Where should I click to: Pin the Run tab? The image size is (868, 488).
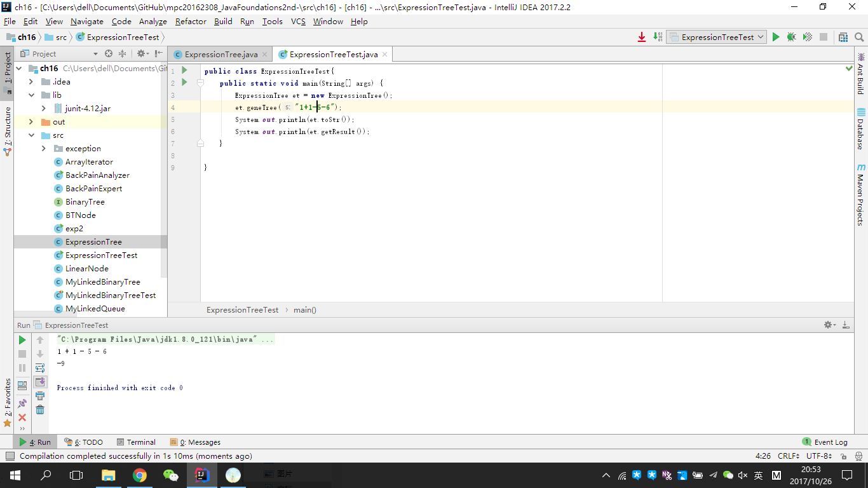[22, 403]
